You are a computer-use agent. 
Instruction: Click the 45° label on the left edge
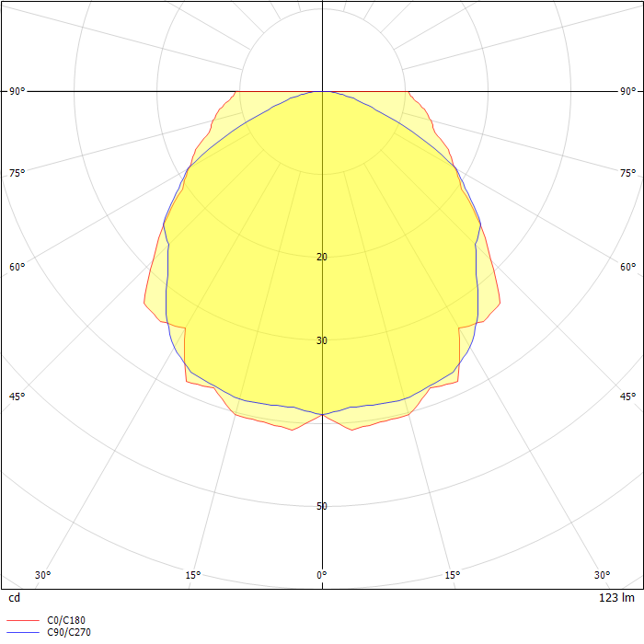(17, 397)
